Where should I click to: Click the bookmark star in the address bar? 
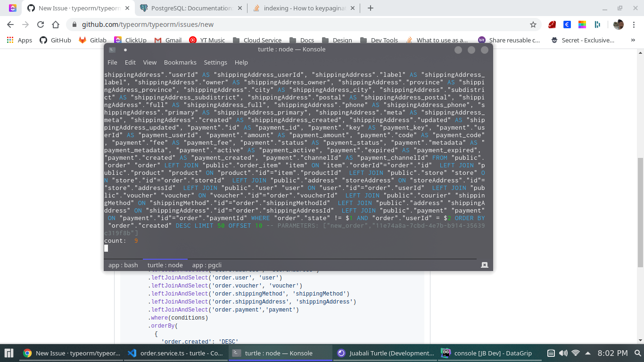tap(532, 25)
